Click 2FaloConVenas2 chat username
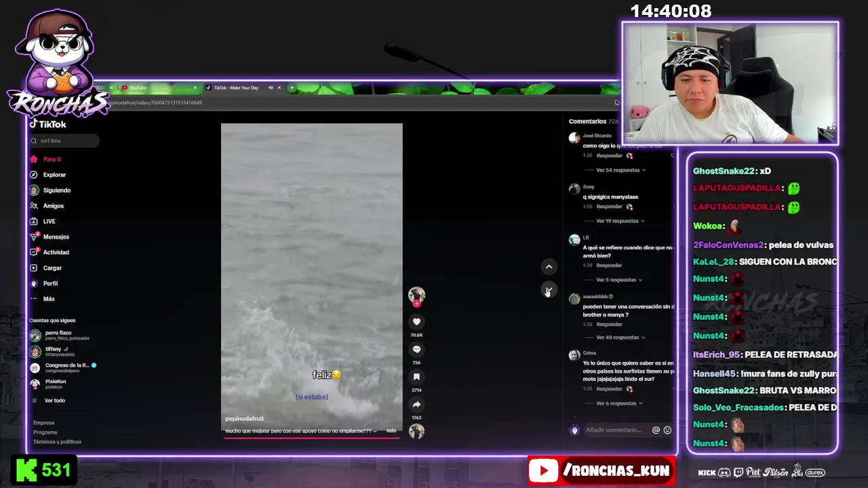 (728, 245)
